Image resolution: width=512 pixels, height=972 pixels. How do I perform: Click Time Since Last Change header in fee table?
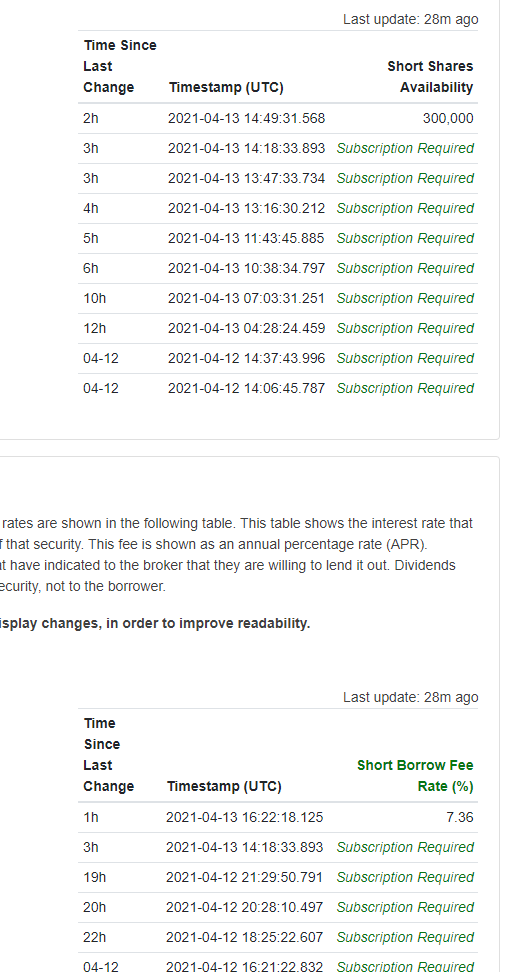[108, 754]
